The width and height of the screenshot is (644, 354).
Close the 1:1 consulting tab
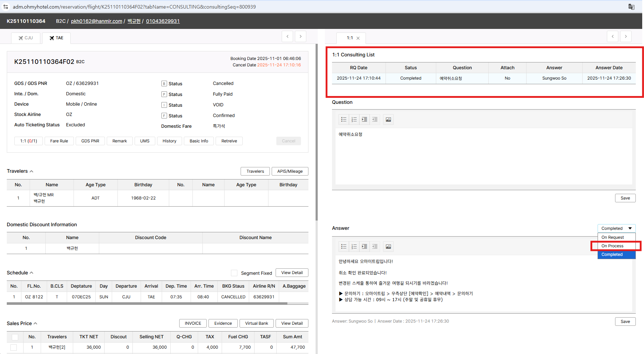(x=358, y=38)
